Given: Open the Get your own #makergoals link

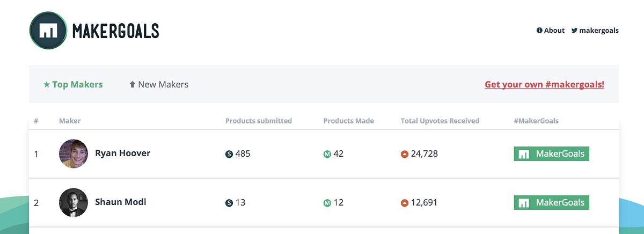Looking at the screenshot, I should (x=544, y=84).
